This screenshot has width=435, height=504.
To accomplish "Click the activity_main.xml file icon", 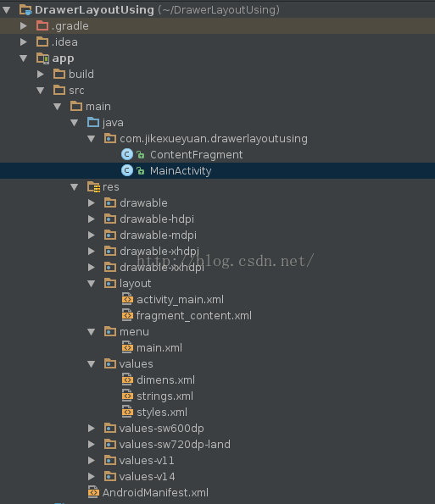I will (x=127, y=299).
